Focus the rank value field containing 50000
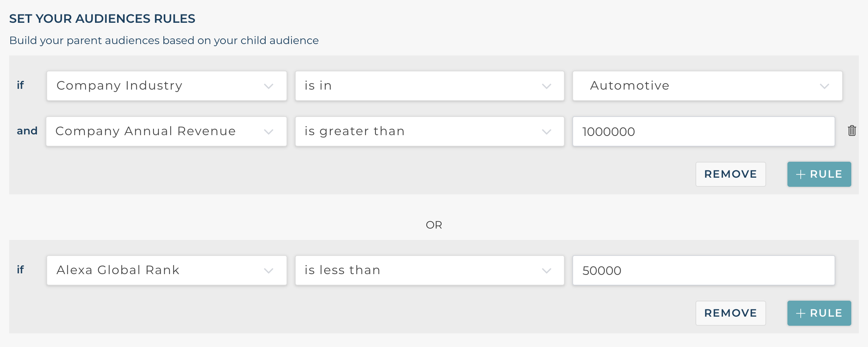The image size is (868, 347). click(x=703, y=270)
